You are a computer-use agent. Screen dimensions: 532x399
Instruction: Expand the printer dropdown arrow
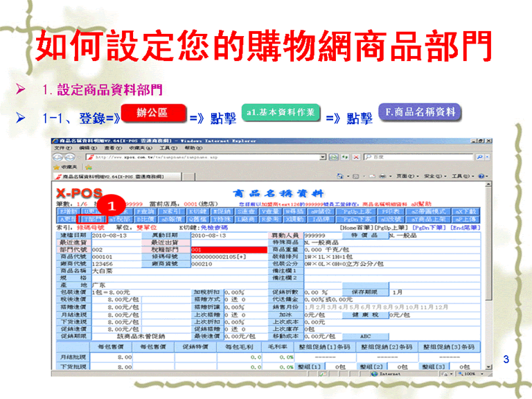pos(391,177)
